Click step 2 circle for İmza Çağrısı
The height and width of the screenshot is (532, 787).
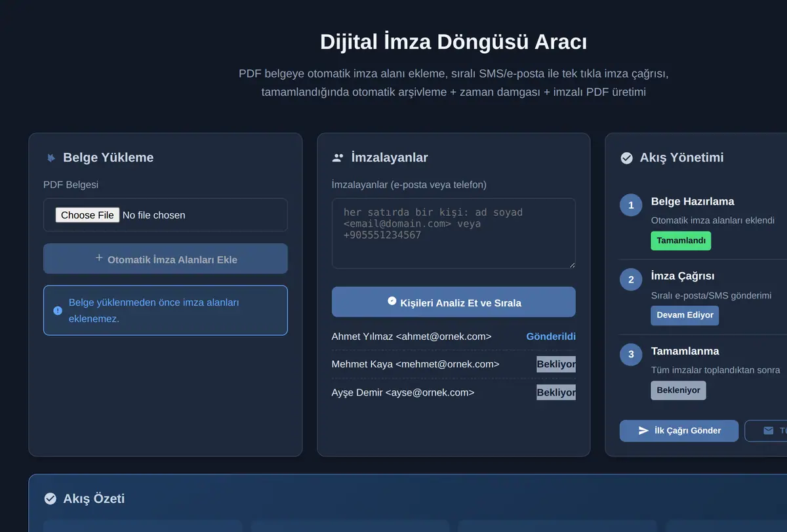pos(631,280)
